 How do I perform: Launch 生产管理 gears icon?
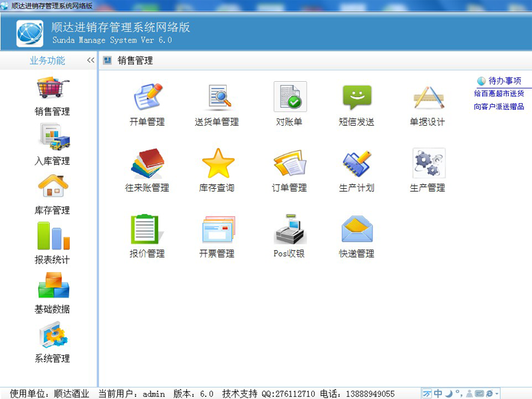(x=428, y=164)
